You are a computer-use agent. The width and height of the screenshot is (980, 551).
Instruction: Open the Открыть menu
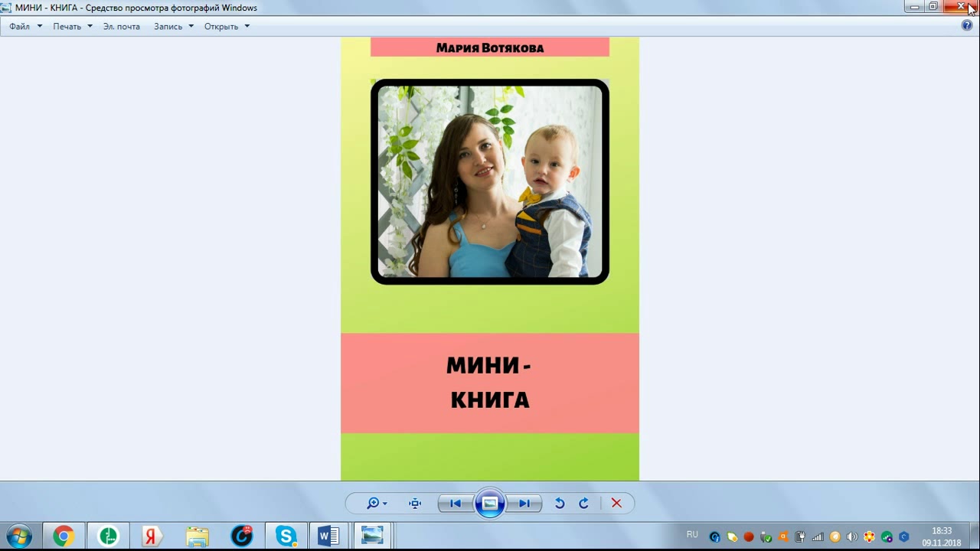coord(227,26)
